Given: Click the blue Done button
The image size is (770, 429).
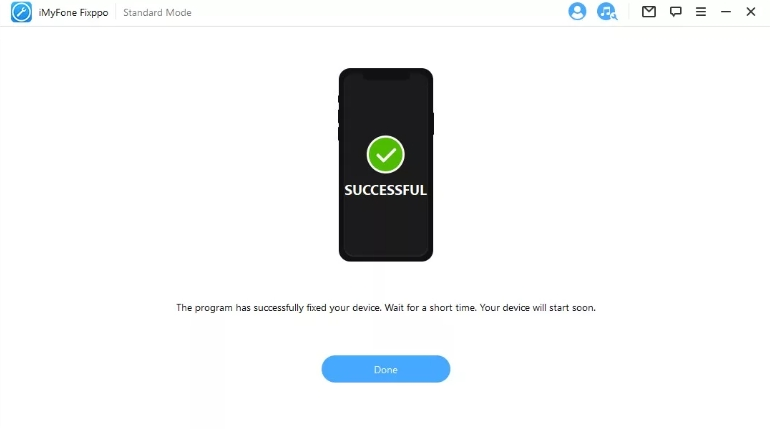Looking at the screenshot, I should (x=385, y=369).
